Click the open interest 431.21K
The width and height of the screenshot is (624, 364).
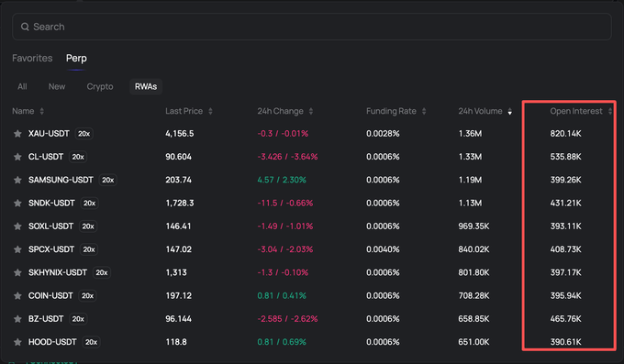[565, 203]
